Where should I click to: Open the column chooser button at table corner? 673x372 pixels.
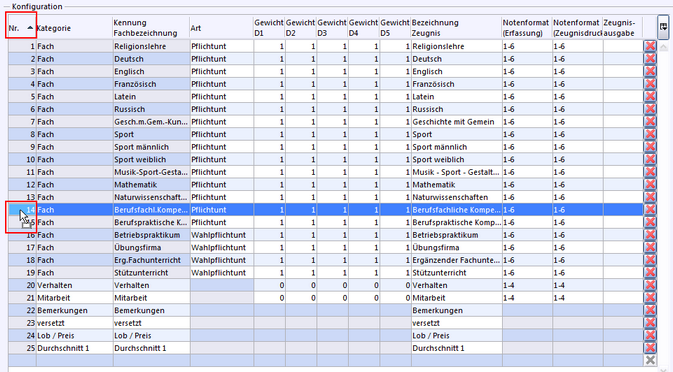pyautogui.click(x=663, y=27)
